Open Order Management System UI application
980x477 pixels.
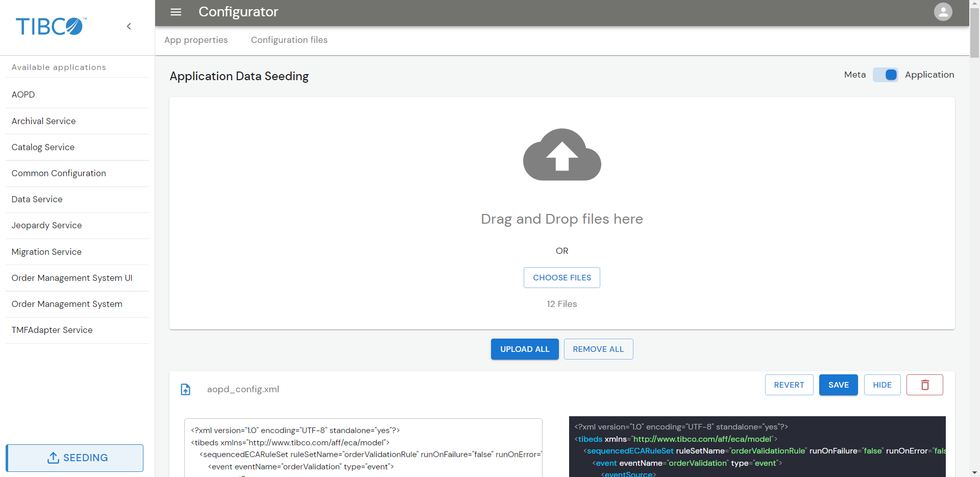[x=77, y=278]
